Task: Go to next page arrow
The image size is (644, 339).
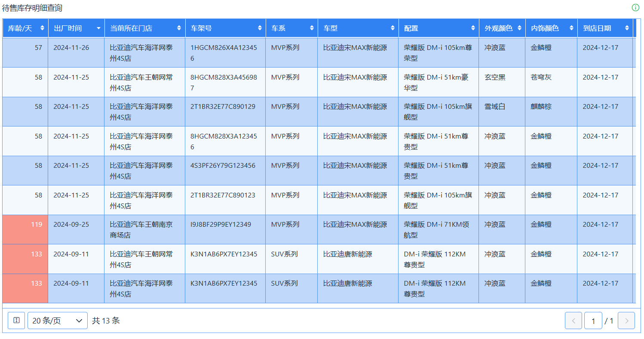Action: click(x=626, y=321)
